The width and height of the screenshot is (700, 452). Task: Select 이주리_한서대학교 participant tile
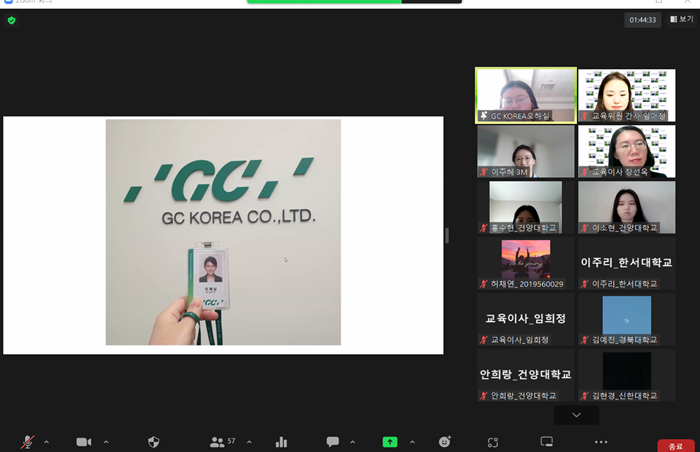coord(627,264)
